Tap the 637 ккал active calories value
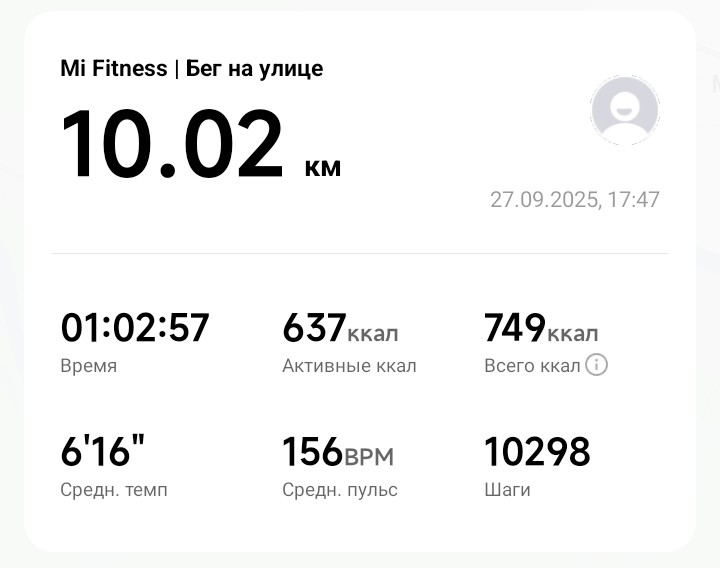The image size is (720, 568). coord(340,328)
